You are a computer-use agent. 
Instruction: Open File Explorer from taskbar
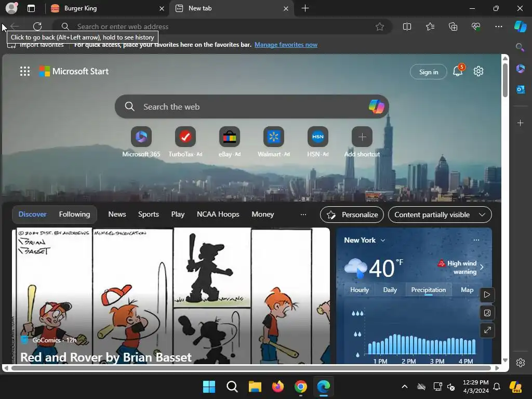point(255,387)
